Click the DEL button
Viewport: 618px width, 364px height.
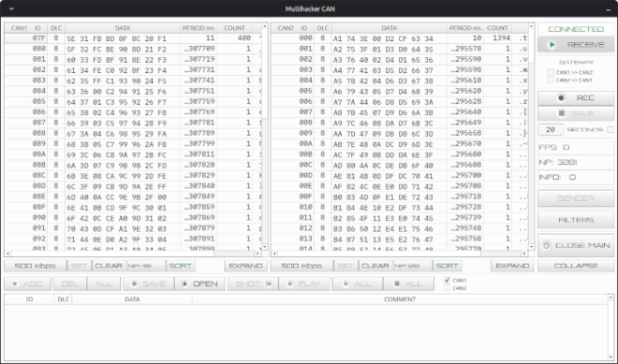(70, 284)
